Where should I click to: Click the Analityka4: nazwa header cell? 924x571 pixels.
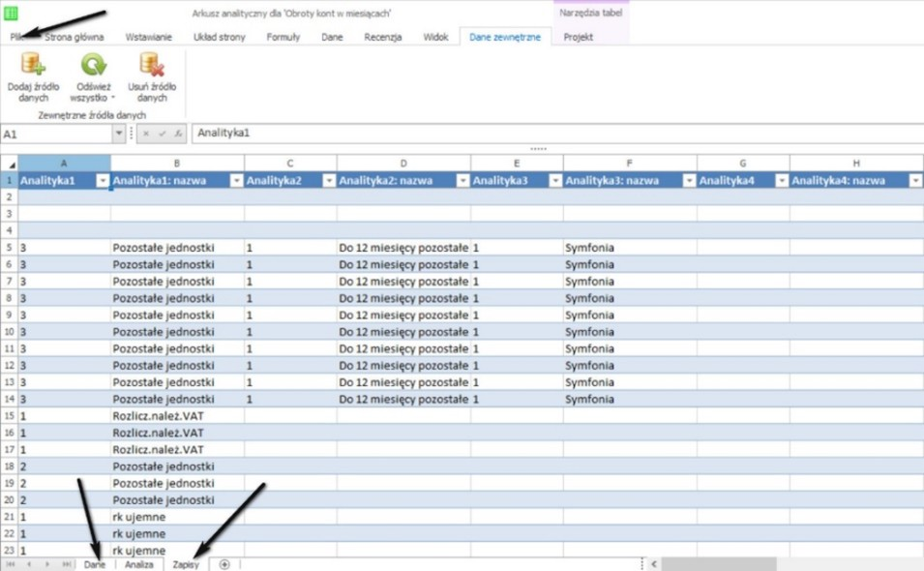856,181
